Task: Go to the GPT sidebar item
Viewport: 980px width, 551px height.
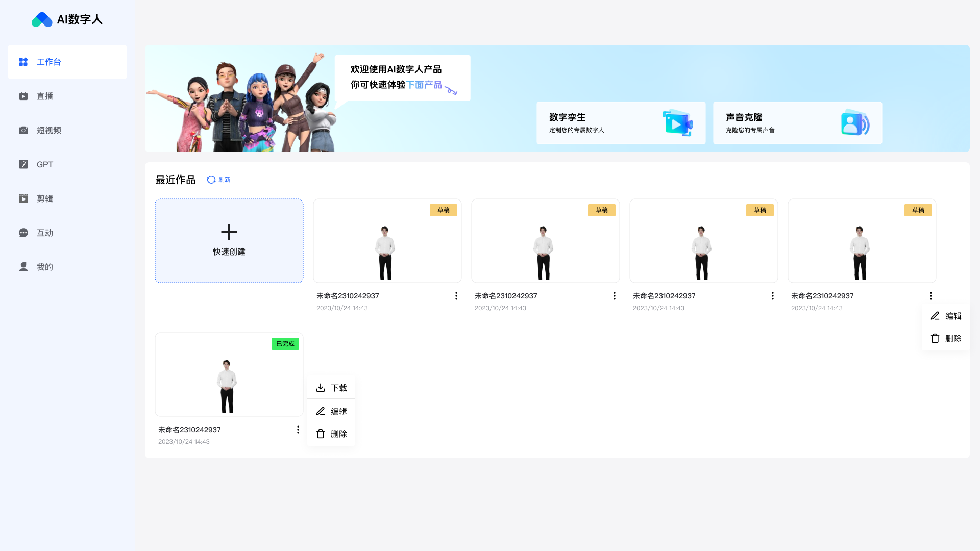Action: [44, 165]
